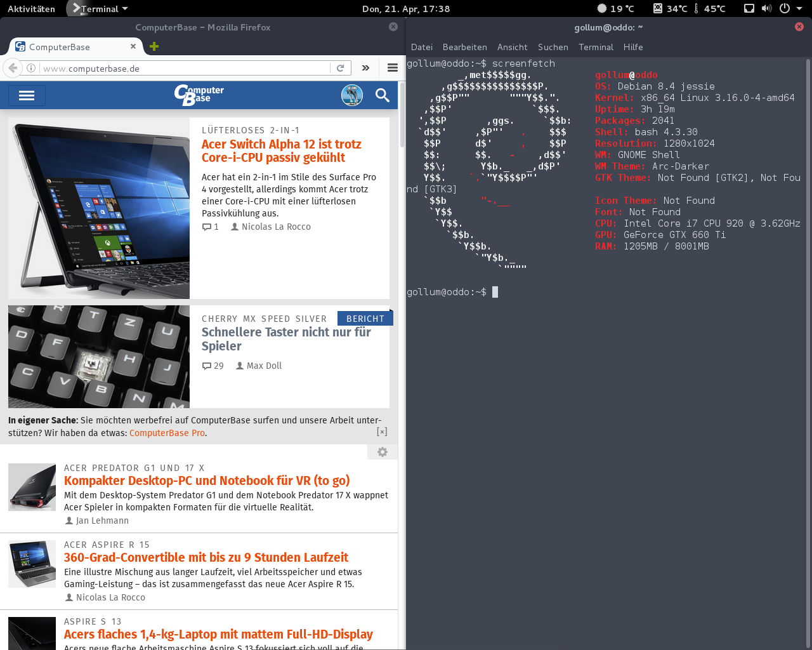The height and width of the screenshot is (650, 812).
Task: Click 'Arc-Darker' WM Theme text
Action: click(x=681, y=166)
